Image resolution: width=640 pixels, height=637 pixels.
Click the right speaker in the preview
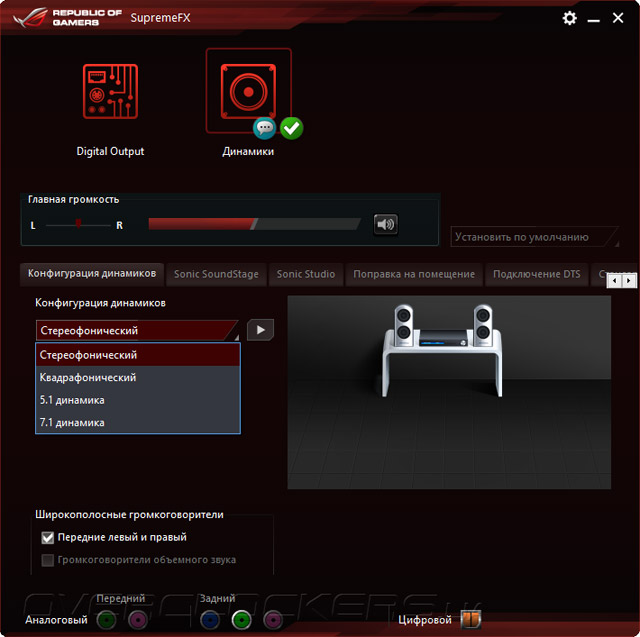483,325
